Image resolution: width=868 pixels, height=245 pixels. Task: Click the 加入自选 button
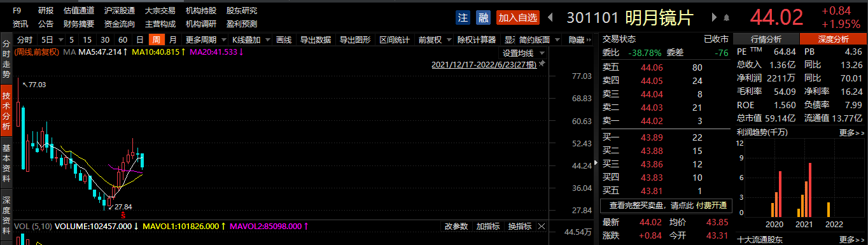(517, 18)
